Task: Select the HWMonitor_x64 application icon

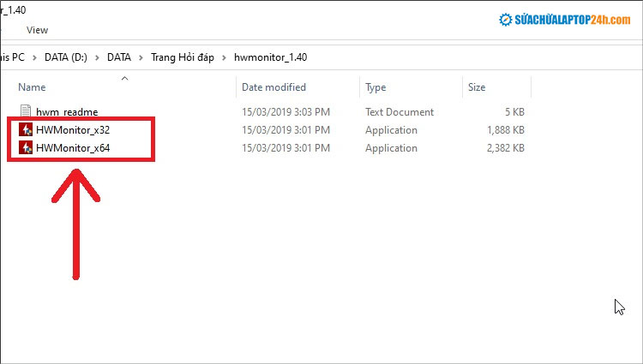Action: [26, 148]
